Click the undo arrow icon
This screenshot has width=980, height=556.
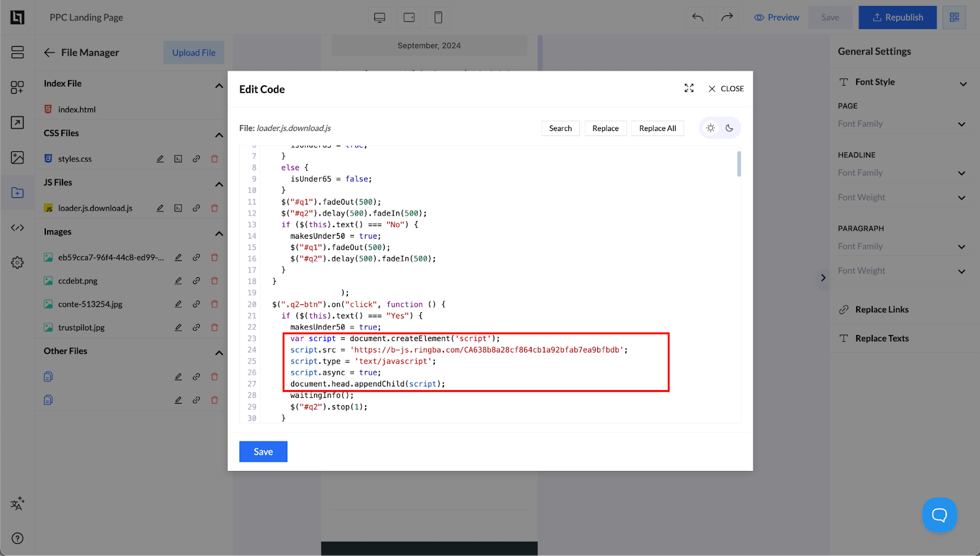pyautogui.click(x=698, y=17)
